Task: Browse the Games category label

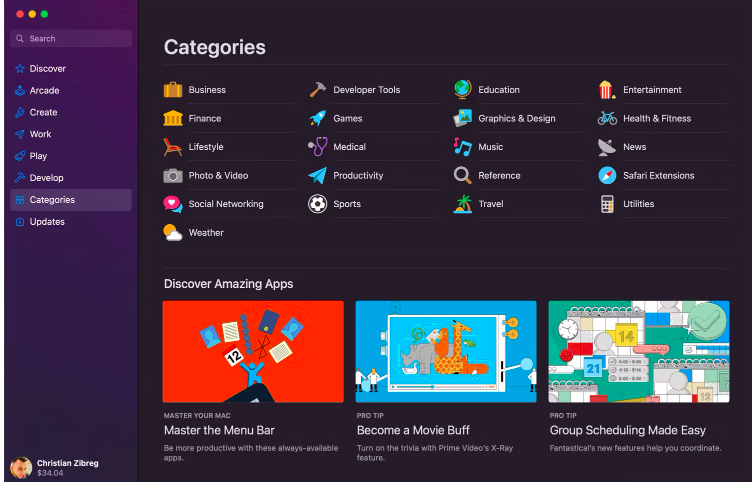Action: 348,118
